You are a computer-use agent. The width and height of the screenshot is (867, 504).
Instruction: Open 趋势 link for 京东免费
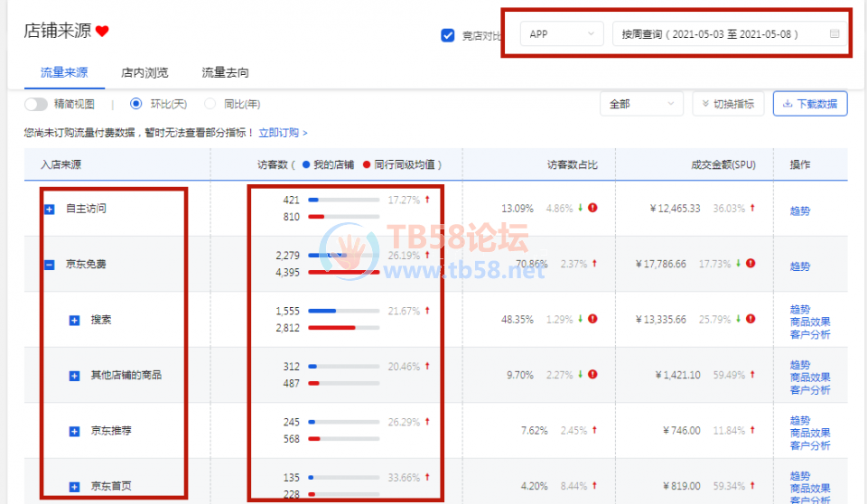point(800,266)
